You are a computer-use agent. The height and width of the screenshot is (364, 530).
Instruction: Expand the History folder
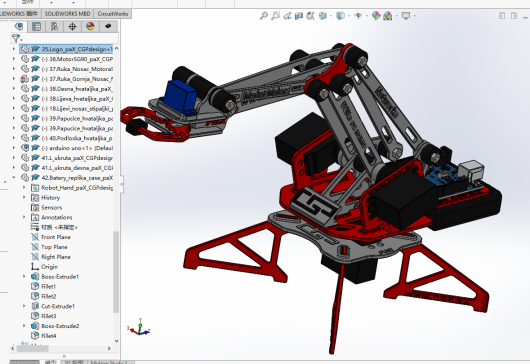(24, 197)
